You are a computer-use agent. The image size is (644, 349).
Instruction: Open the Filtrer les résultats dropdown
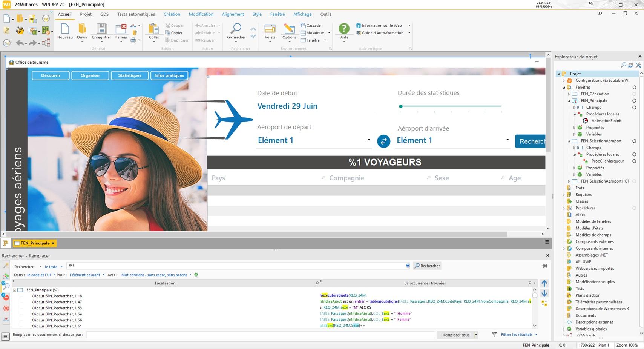click(519, 335)
